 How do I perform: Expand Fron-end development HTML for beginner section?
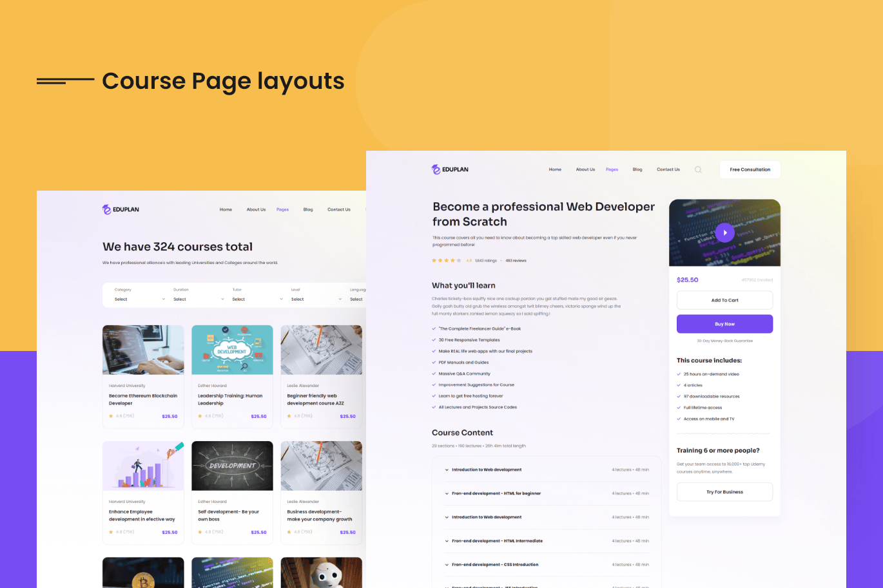point(547,493)
